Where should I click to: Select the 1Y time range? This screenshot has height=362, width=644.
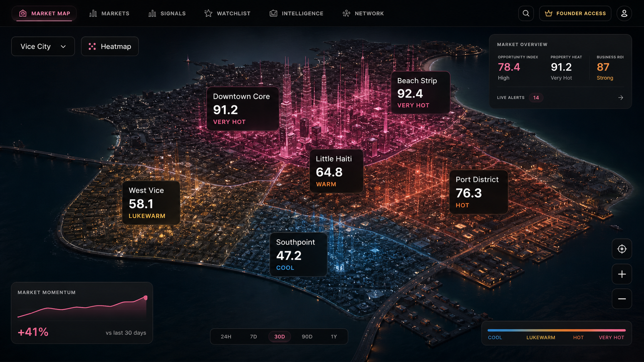pos(334,337)
